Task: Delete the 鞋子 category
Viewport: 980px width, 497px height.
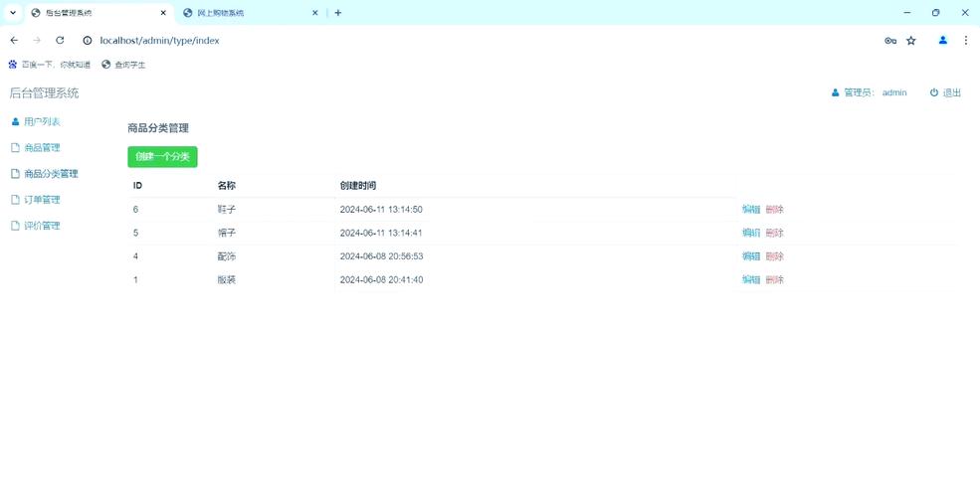Action: pos(774,209)
